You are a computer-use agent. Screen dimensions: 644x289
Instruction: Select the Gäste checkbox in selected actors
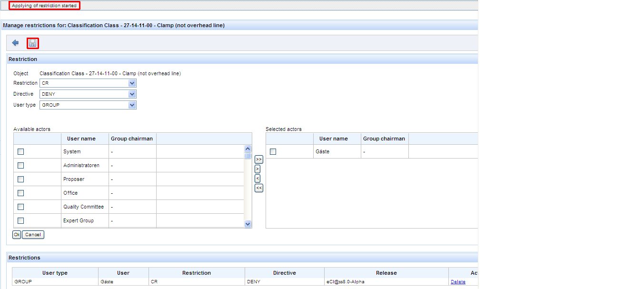(x=273, y=152)
